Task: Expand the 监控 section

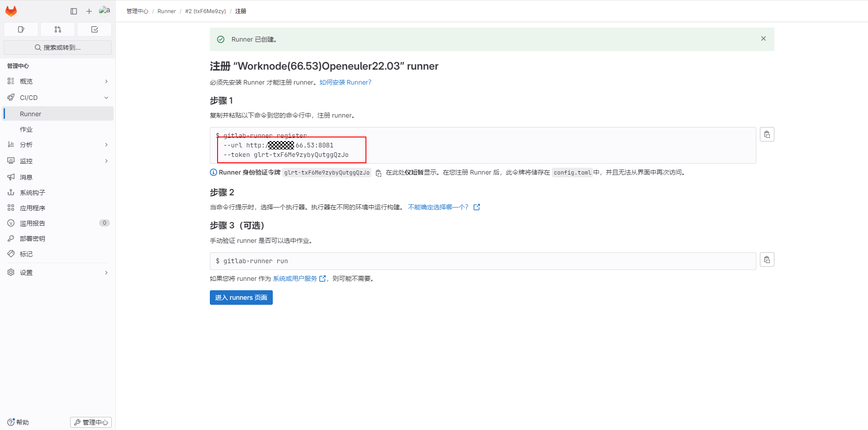Action: click(58, 161)
